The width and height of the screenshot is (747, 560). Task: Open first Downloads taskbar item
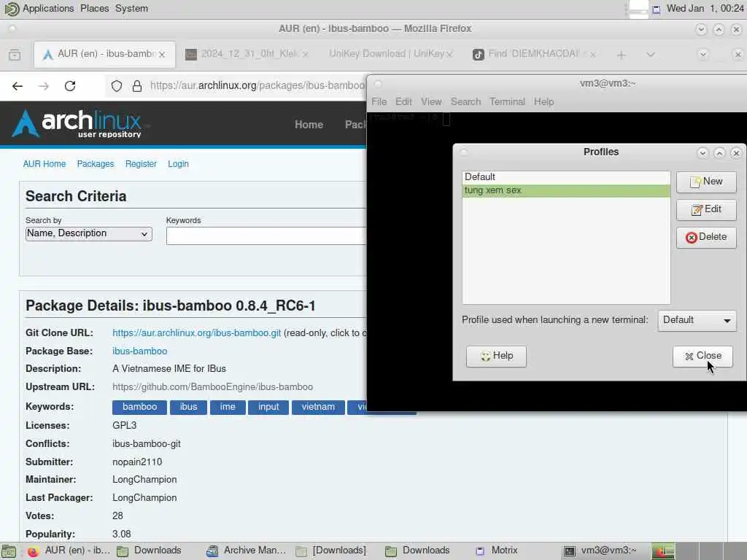coord(149,551)
